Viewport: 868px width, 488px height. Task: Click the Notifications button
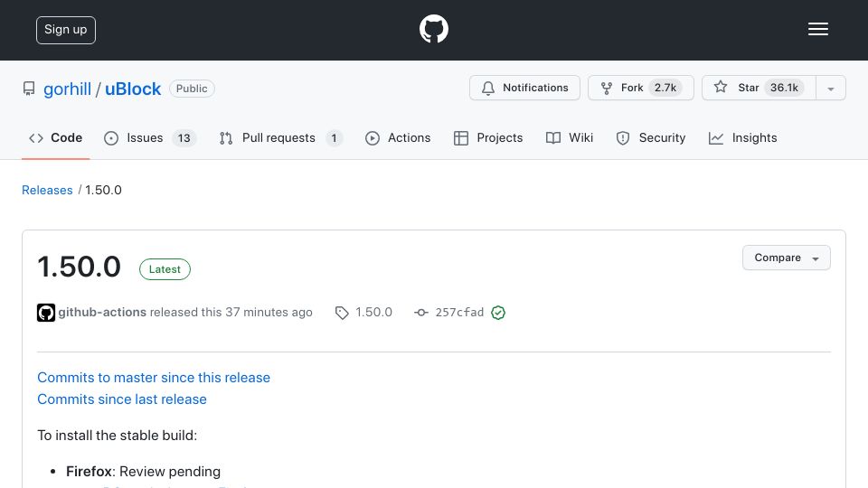click(524, 88)
